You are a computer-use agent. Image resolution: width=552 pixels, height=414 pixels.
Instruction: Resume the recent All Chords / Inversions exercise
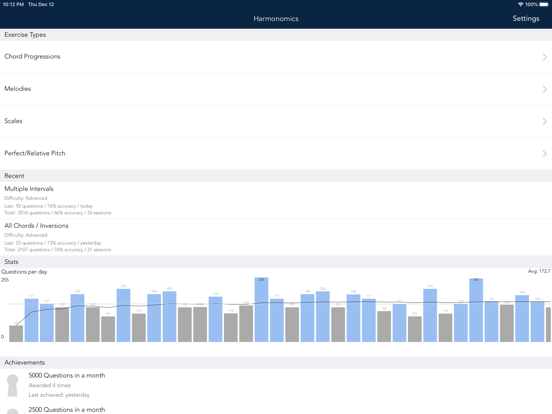[x=276, y=237]
